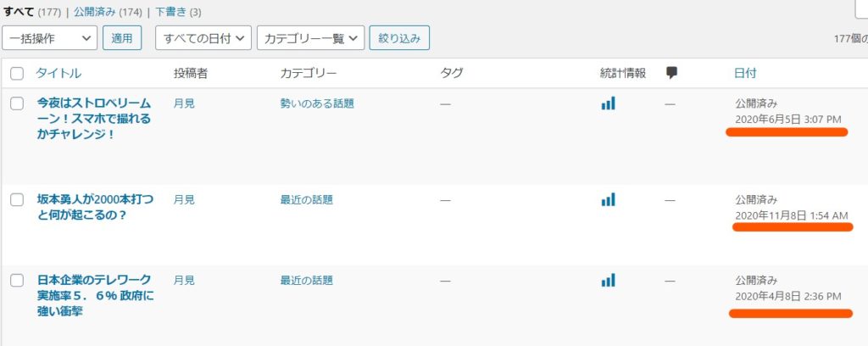Filter by the 勢いのある話題 category link
Viewport: 868px width, 346px height.
click(317, 103)
